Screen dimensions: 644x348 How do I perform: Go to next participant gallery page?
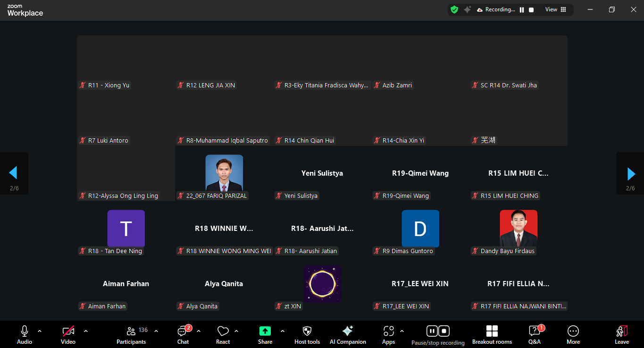pyautogui.click(x=631, y=174)
